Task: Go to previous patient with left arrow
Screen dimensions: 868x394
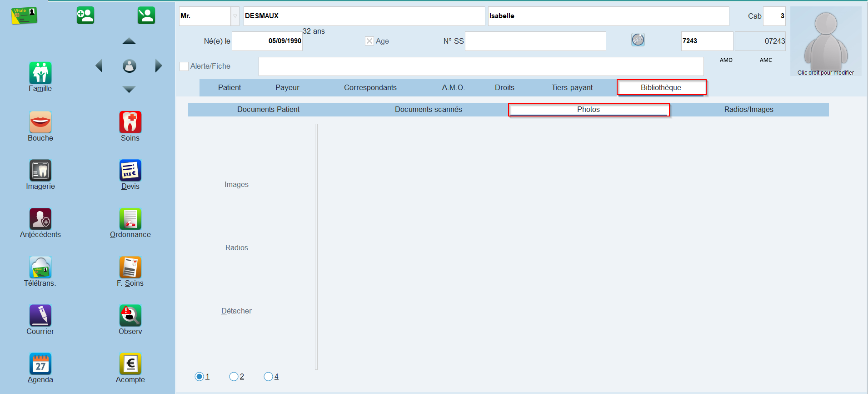Action: 99,66
